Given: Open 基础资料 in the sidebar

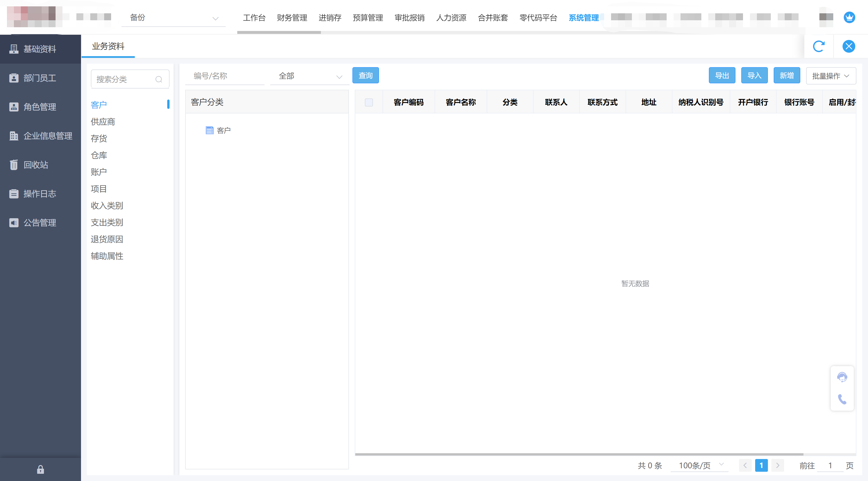Looking at the screenshot, I should [41, 49].
